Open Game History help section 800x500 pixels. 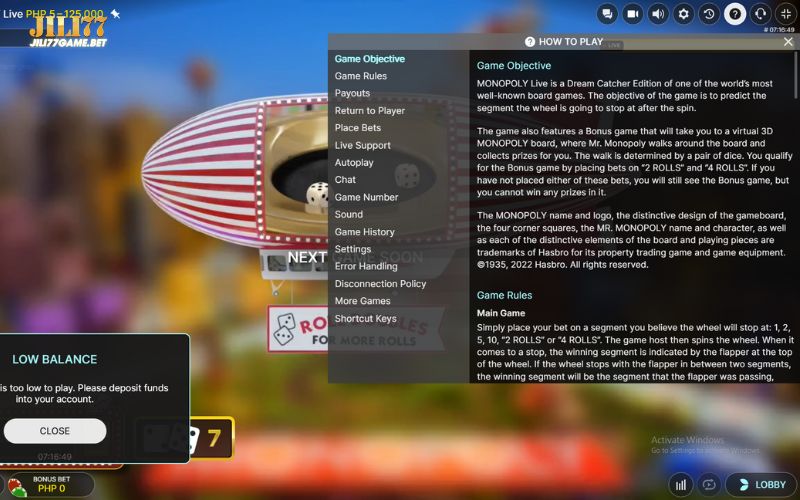coord(364,232)
